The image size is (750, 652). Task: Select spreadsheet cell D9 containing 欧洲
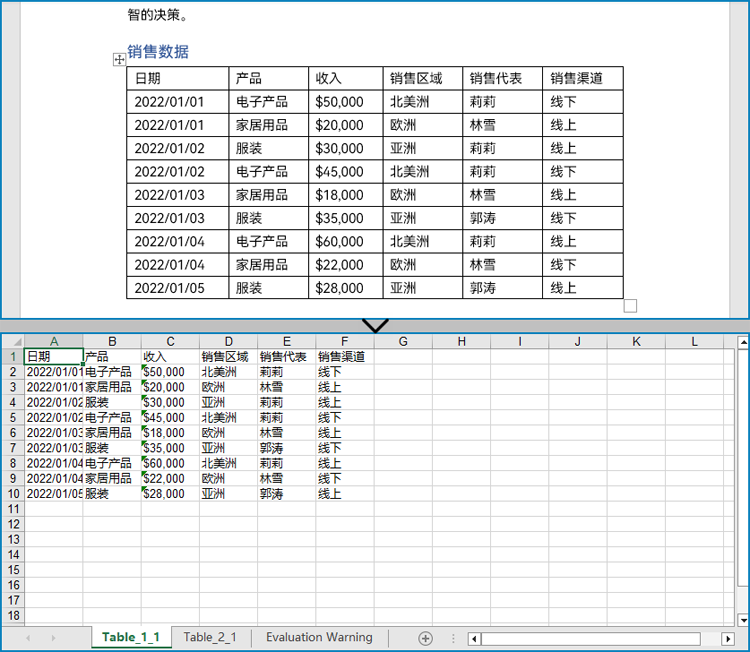point(229,478)
